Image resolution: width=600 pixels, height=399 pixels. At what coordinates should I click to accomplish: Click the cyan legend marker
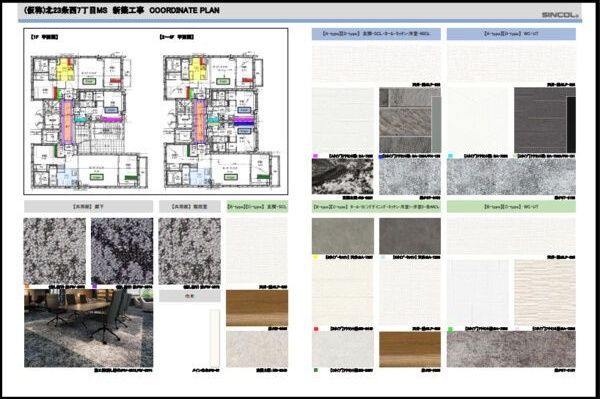pyautogui.click(x=450, y=156)
